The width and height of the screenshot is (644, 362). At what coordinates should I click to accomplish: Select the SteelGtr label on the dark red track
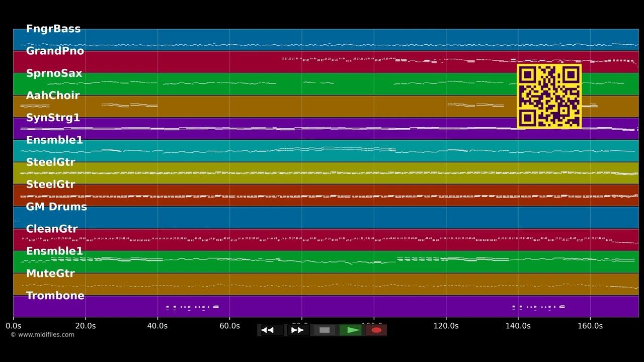[x=50, y=185]
